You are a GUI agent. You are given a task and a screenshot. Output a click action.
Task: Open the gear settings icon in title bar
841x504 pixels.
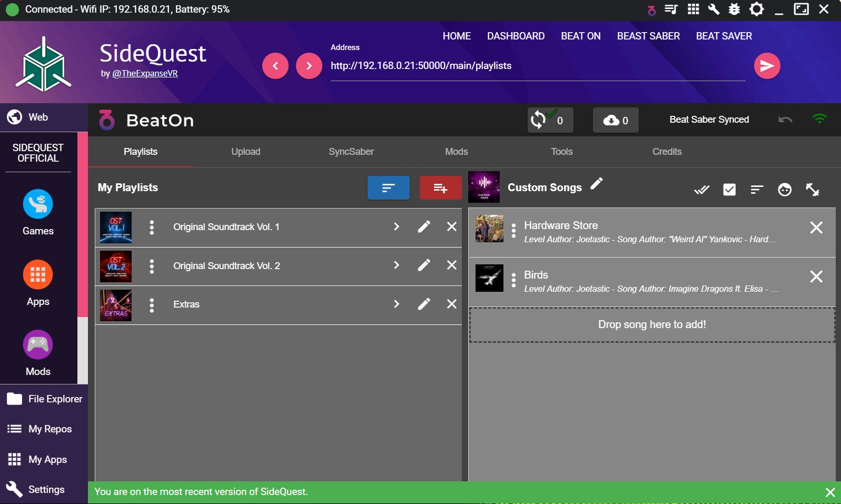(x=757, y=9)
